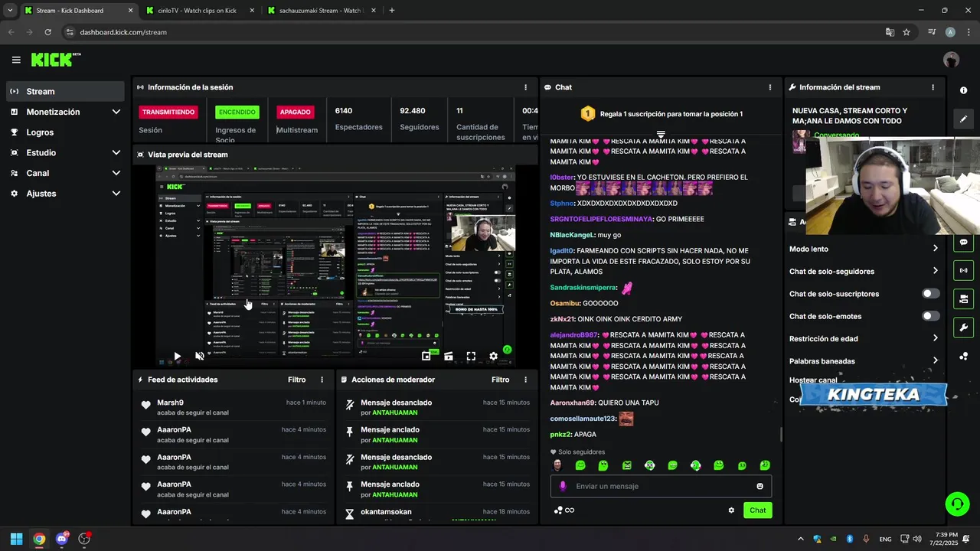This screenshot has height=551, width=980.
Task: Reload the browser page
Action: click(47, 32)
